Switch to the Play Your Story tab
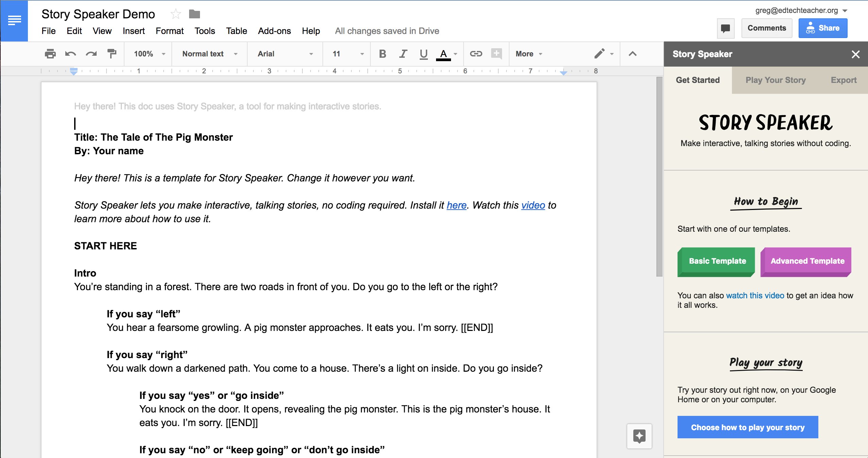868x458 pixels. pyautogui.click(x=775, y=80)
